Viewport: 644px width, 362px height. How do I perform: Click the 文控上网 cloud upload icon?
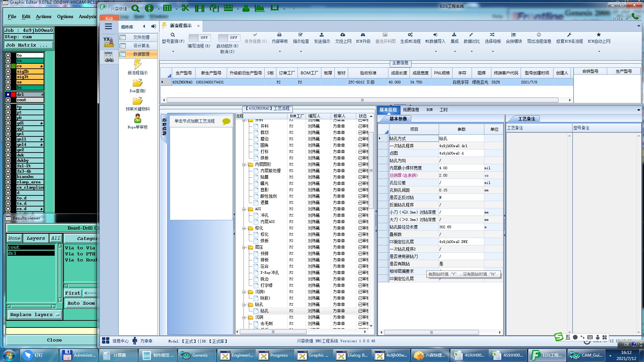[x=343, y=35]
